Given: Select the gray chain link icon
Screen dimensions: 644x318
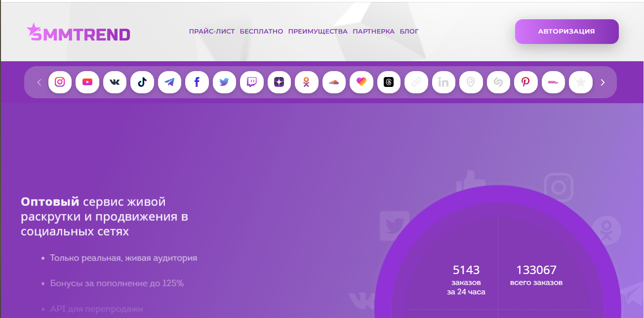Looking at the screenshot, I should click(416, 82).
